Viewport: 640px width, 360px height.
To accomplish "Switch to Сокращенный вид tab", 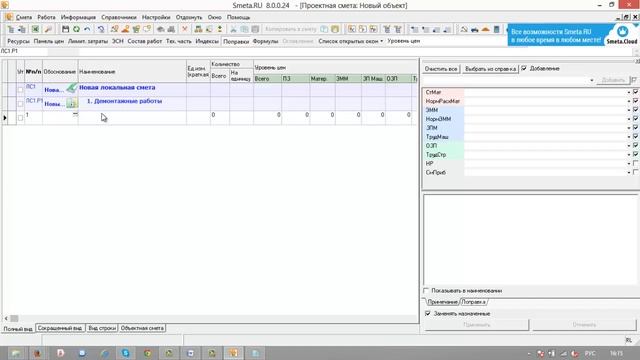I will point(60,328).
